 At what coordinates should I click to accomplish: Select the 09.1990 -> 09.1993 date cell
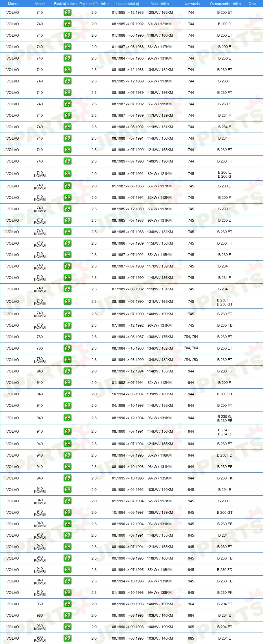pos(128,558)
